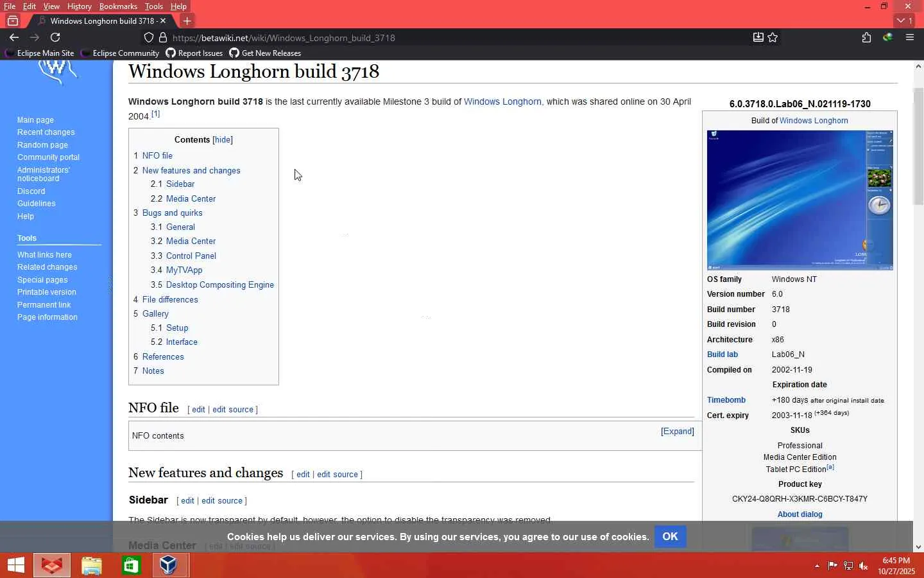Open the Bookmarks menu
Image resolution: width=924 pixels, height=578 pixels.
[x=118, y=6]
